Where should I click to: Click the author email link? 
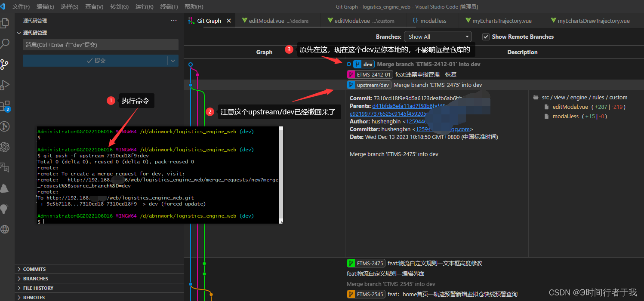tap(417, 121)
